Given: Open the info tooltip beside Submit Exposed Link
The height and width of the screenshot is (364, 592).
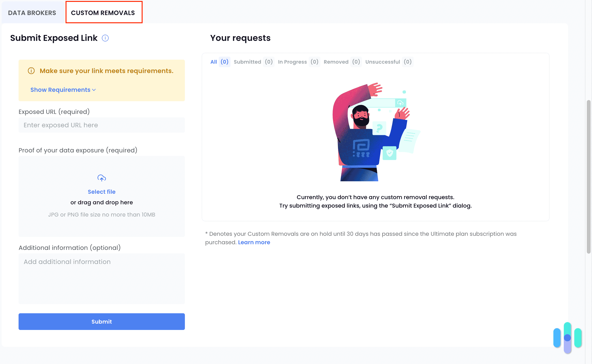Looking at the screenshot, I should click(x=105, y=38).
